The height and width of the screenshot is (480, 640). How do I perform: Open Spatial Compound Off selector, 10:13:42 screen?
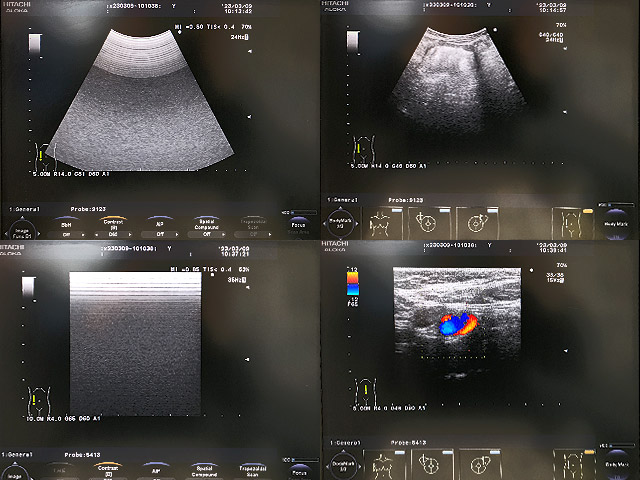[207, 234]
